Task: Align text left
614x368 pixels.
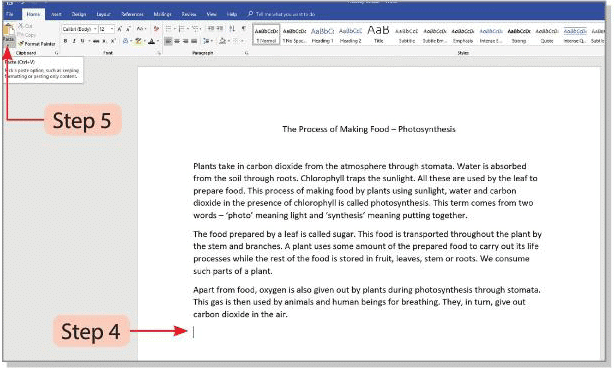Action: (x=168, y=41)
